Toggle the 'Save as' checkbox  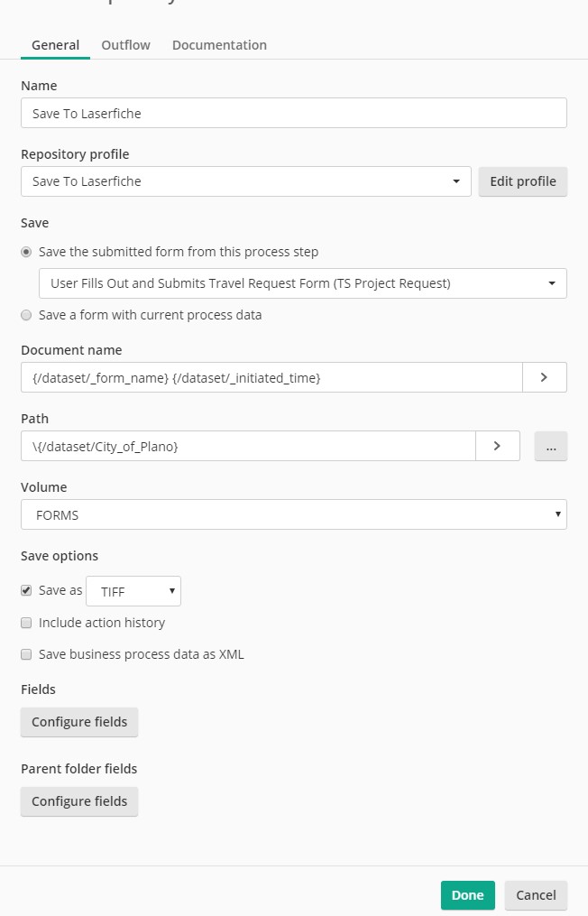click(26, 590)
